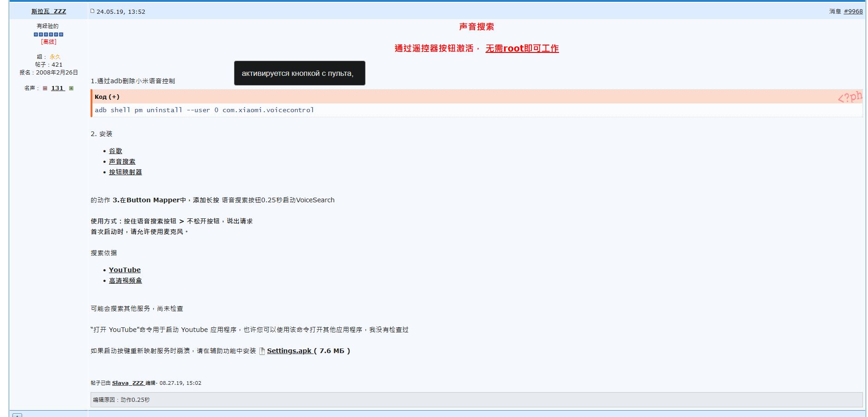Open the 斯拉瓦_ZZZ author profile

coord(48,11)
